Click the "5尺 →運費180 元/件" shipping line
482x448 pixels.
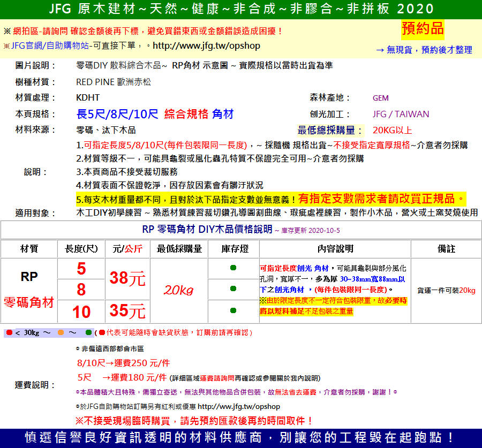pyautogui.click(x=122, y=377)
